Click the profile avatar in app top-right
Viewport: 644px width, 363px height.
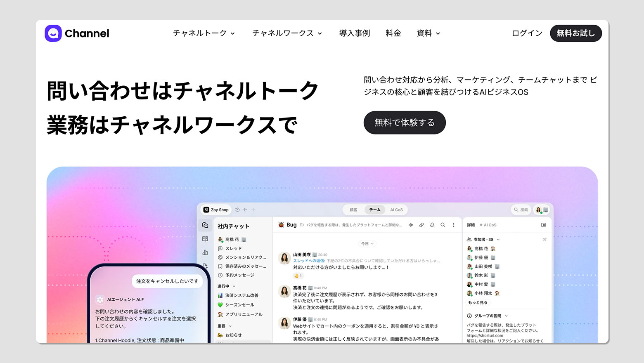click(539, 210)
